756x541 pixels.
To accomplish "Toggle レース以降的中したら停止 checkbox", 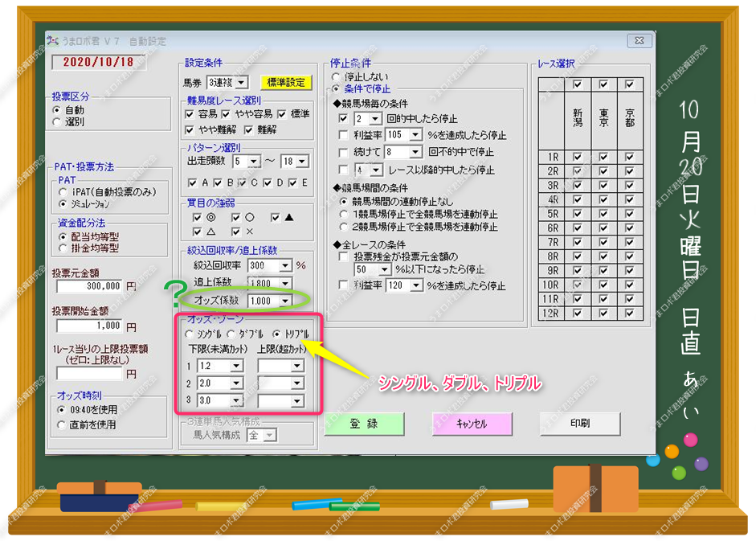I will coord(343,170).
